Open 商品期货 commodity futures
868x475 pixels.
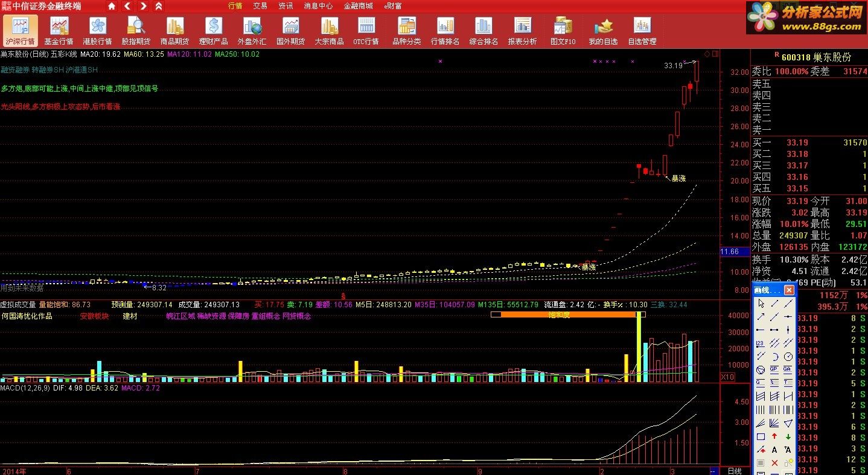click(x=174, y=31)
